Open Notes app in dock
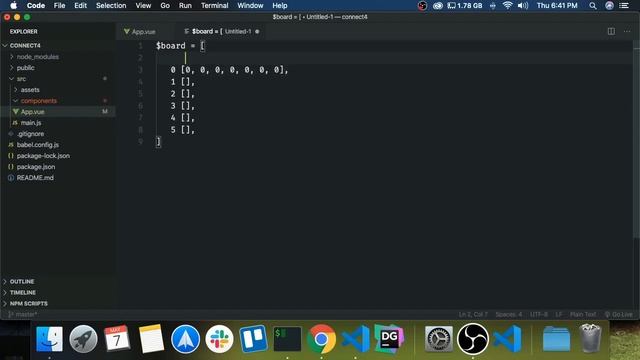Viewport: 640px width, 360px height. point(151,339)
